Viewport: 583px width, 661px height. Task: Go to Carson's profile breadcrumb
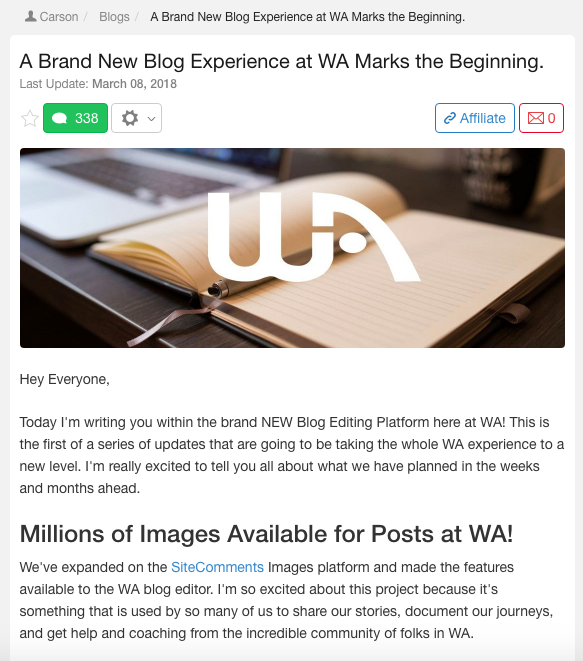(59, 17)
